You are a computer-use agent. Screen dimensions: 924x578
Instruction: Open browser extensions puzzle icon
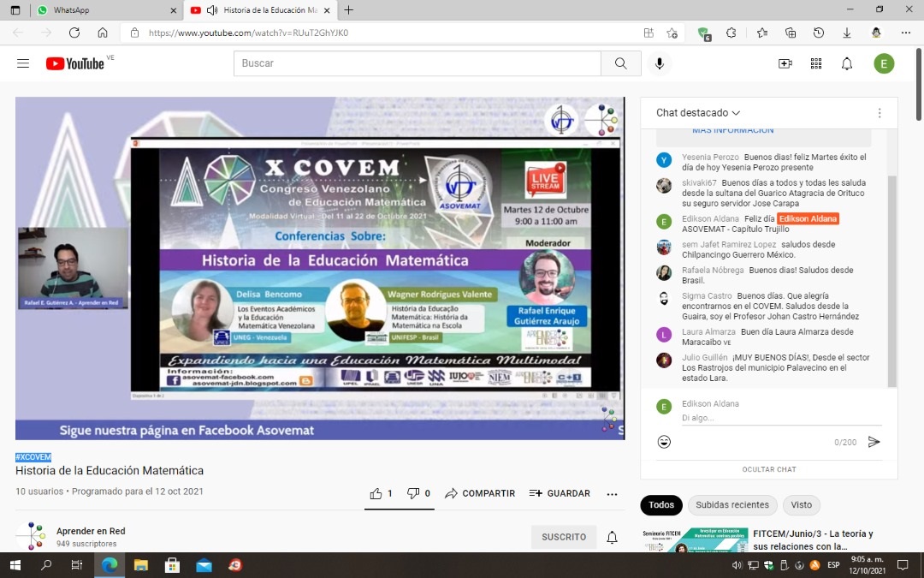731,33
